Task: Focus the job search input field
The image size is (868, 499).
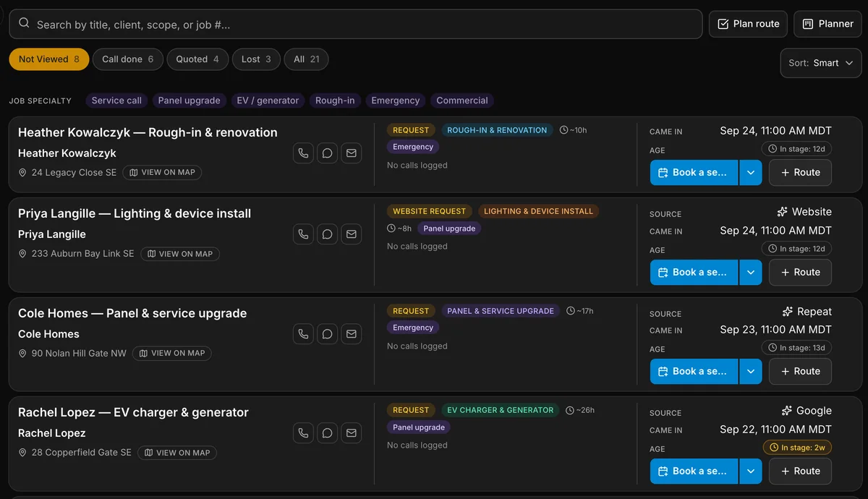Action: tap(356, 24)
